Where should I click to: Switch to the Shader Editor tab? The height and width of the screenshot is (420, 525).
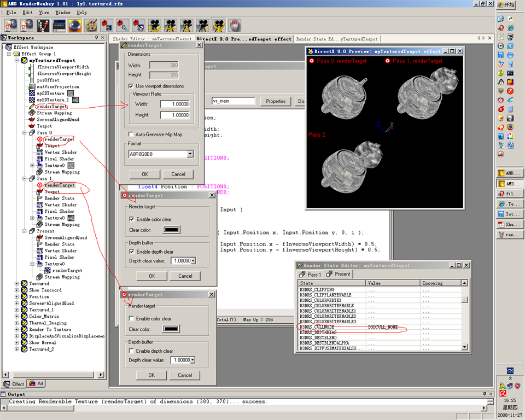[152, 39]
